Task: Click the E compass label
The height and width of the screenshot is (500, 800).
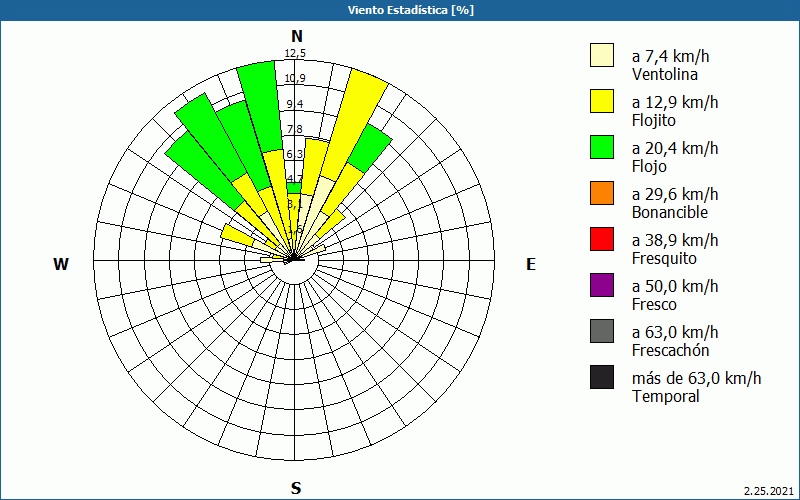Action: [x=531, y=264]
